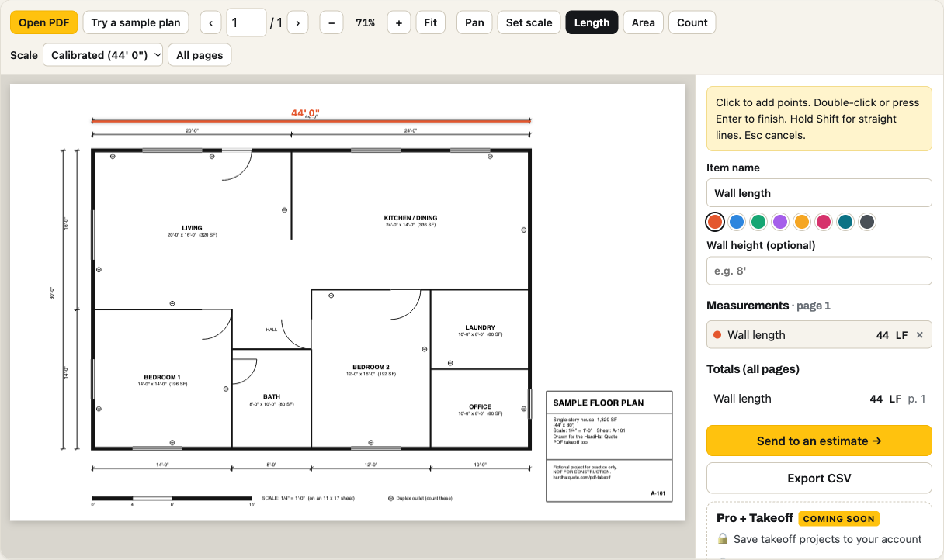Delete the Wall length measurement
Viewport: 944px width, 560px height.
920,335
